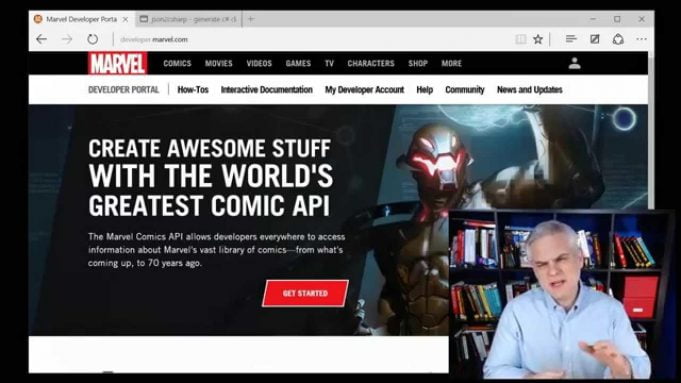Screen dimensions: 681x383
Task: Open News and Updates link
Action: pos(530,90)
